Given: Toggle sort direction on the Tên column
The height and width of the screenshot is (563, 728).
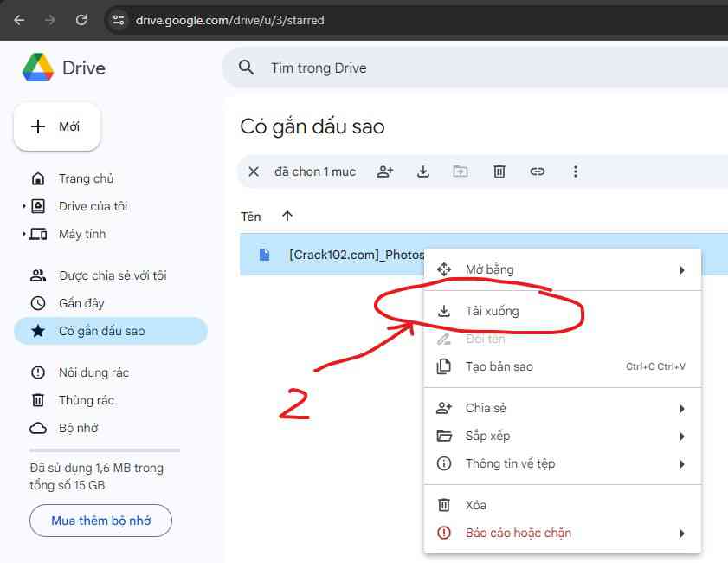Looking at the screenshot, I should tap(287, 216).
